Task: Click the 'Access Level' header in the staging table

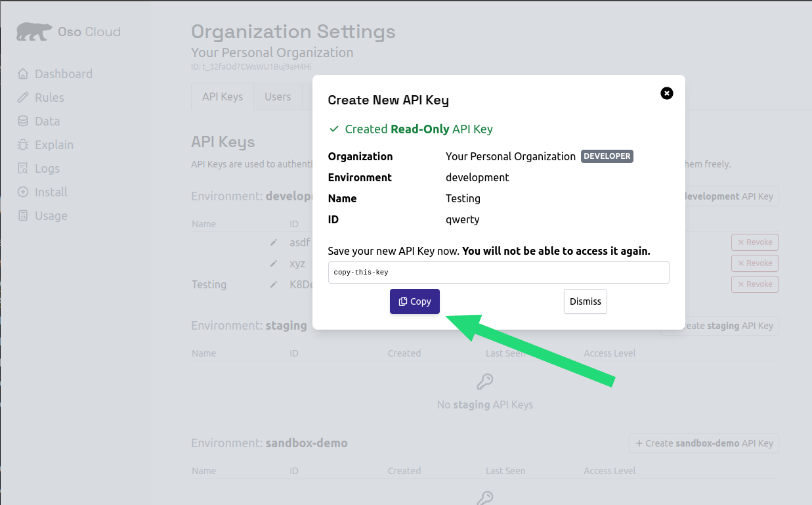Action: pyautogui.click(x=610, y=353)
